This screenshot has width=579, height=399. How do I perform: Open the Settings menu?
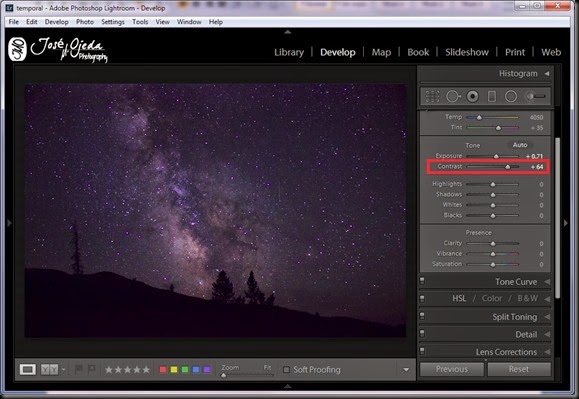[x=113, y=22]
